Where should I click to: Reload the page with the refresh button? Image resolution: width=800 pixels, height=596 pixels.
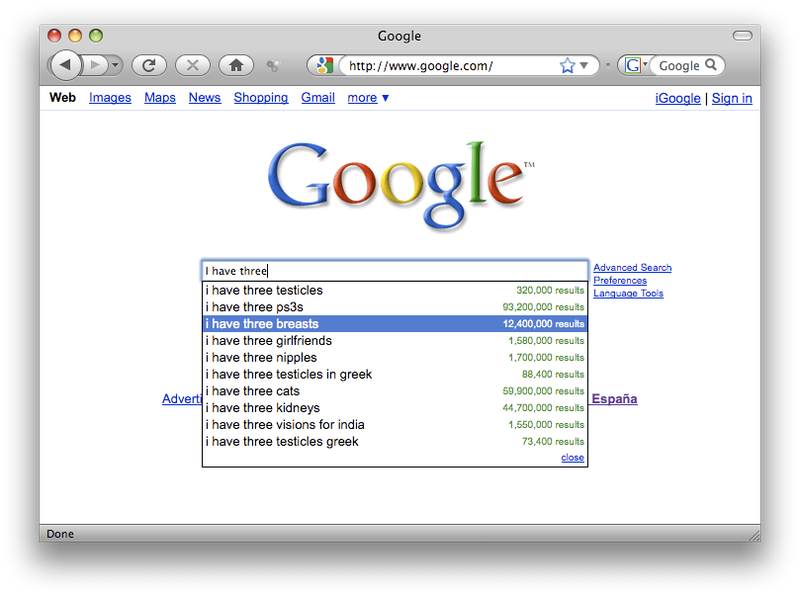149,65
